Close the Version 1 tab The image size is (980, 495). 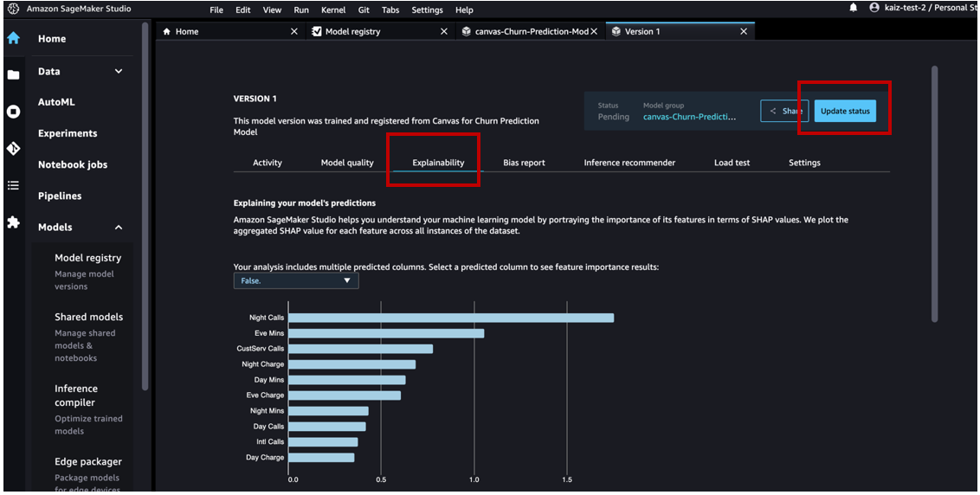[744, 31]
